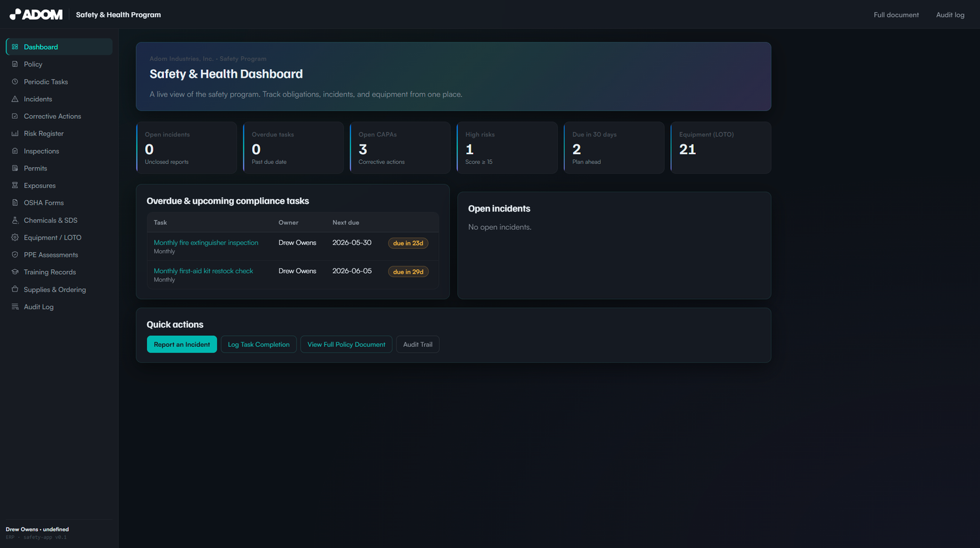Screen dimensions: 980x548
Task: Select Audit Log in the sidebar
Action: [x=59, y=306]
